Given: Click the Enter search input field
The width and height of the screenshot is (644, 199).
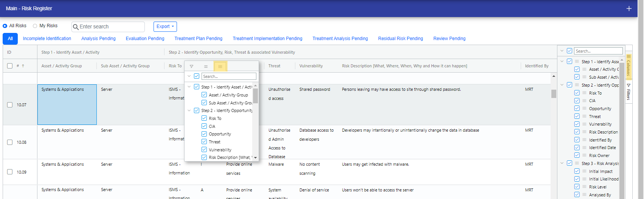Looking at the screenshot, I should (111, 27).
